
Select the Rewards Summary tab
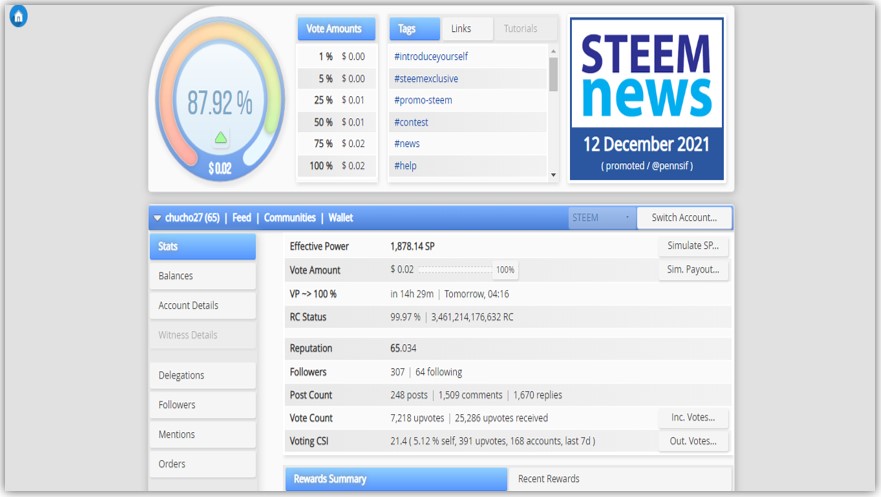click(x=396, y=479)
